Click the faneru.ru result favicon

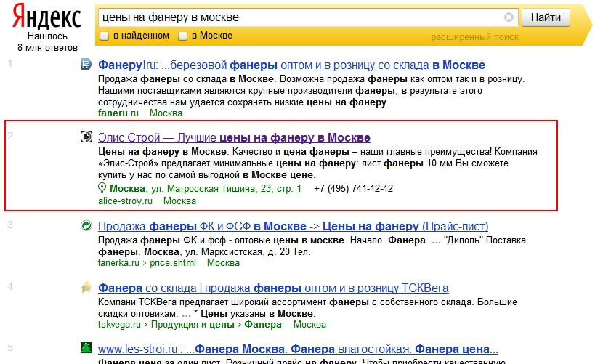pyautogui.click(x=86, y=64)
